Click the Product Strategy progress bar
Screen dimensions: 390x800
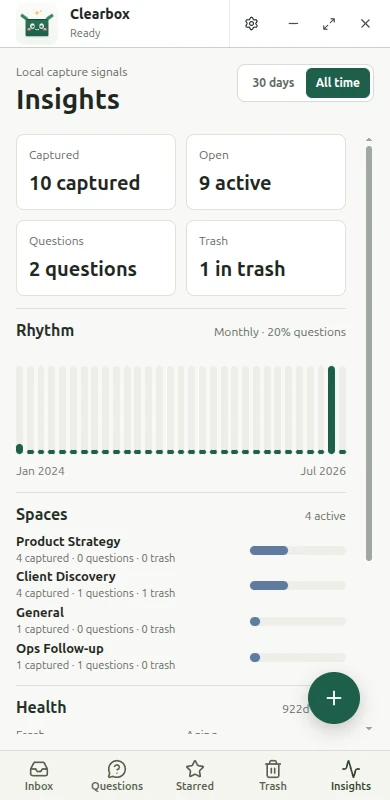click(298, 551)
